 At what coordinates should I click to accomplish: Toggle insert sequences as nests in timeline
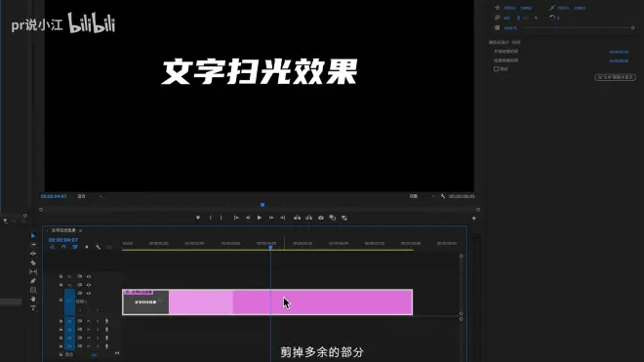(52, 247)
